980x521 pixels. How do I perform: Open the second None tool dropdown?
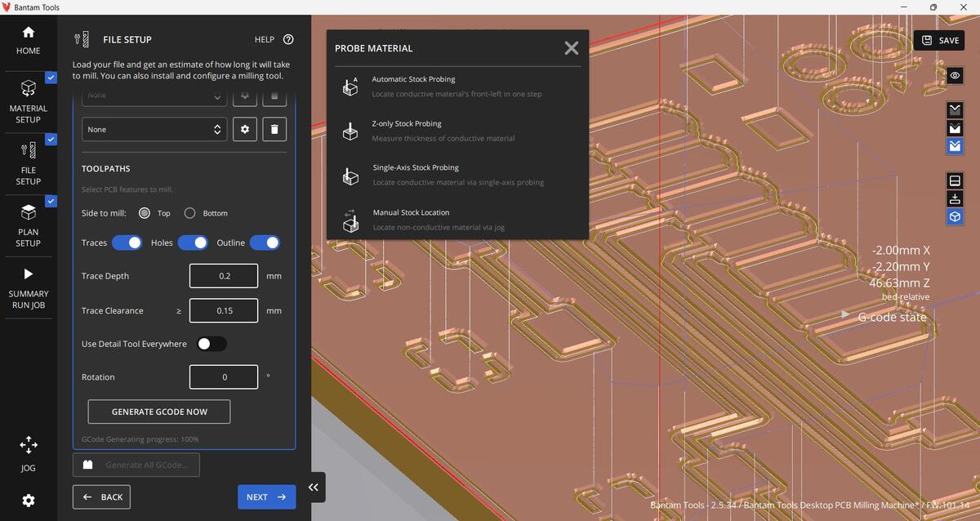click(x=154, y=129)
